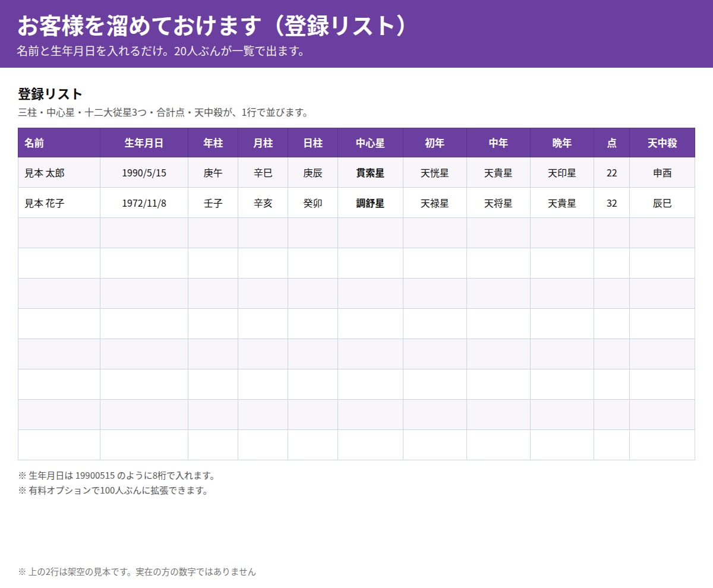Click the 名前 column header
The width and height of the screenshot is (713, 588).
pos(59,143)
